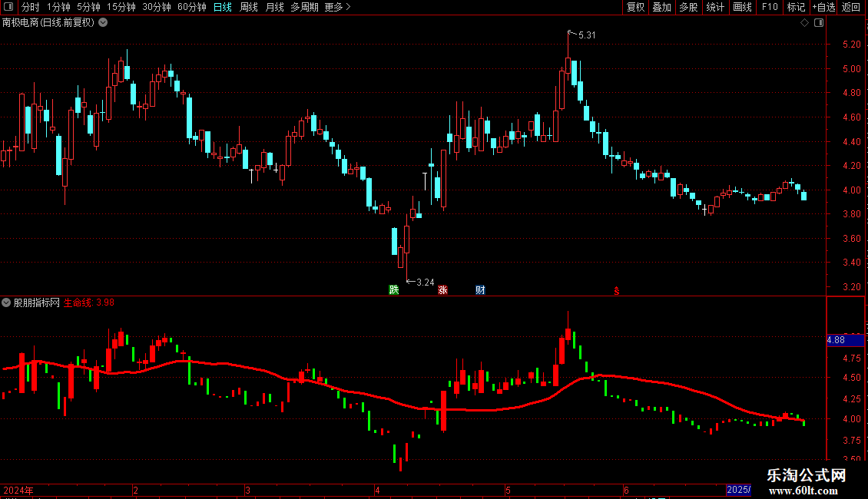This screenshot has height=499, width=868.
Task: Click the 标记 mark button
Action: [796, 7]
